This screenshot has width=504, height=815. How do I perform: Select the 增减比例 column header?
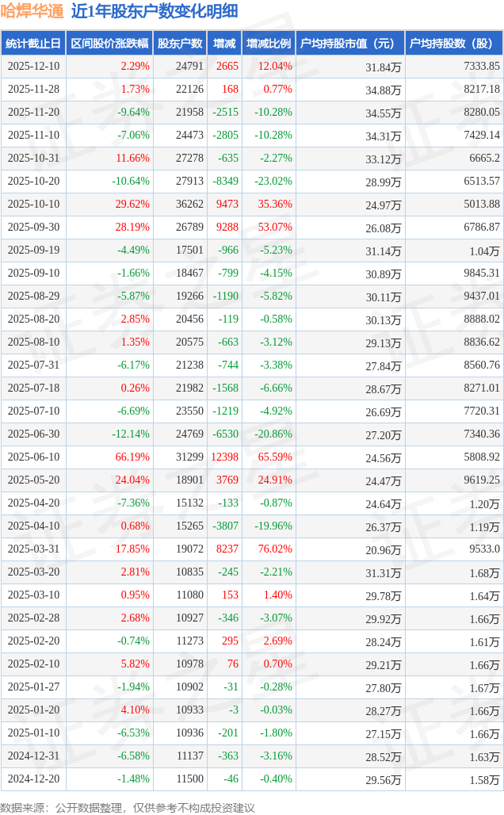coord(269,44)
